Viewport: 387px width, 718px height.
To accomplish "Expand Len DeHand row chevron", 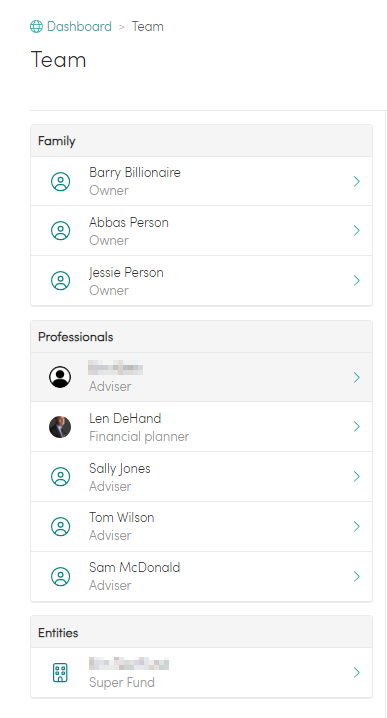I will pyautogui.click(x=357, y=427).
